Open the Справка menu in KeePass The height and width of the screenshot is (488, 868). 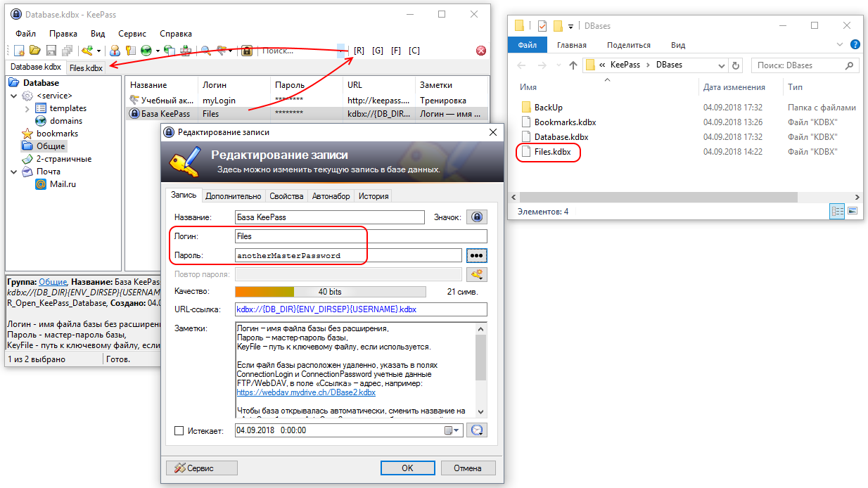coord(176,33)
